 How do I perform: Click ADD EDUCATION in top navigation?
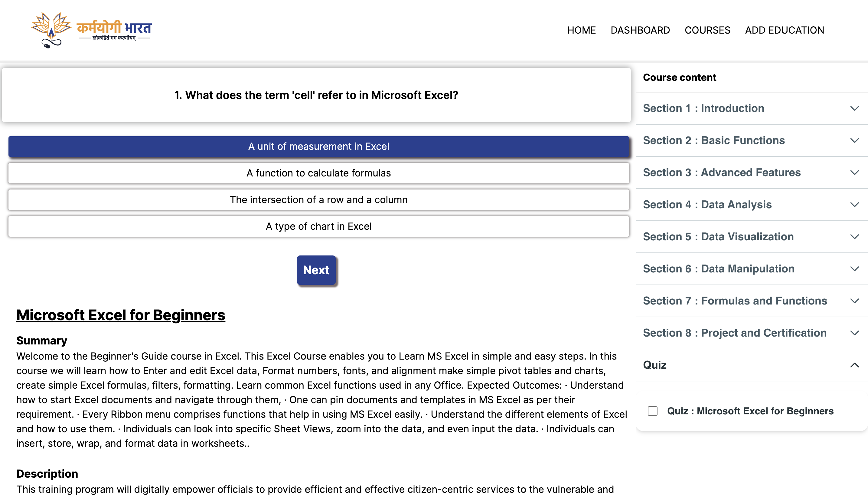click(x=784, y=30)
